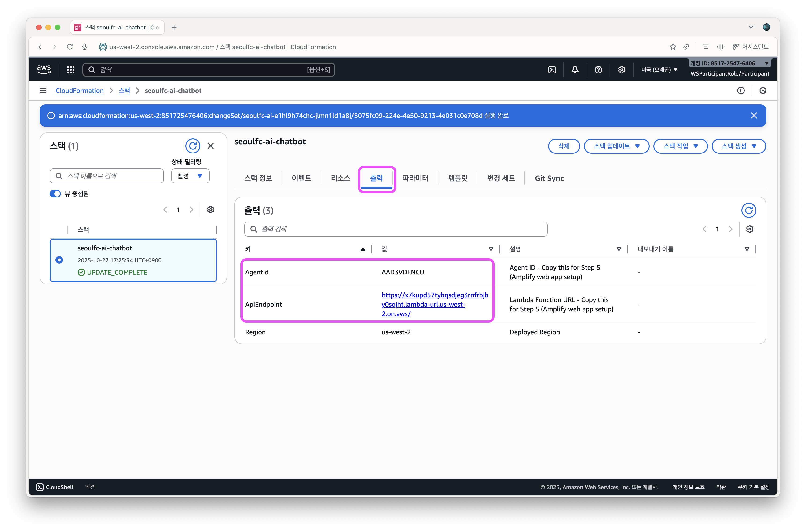
Task: Go to next page of outputs
Action: pos(731,229)
